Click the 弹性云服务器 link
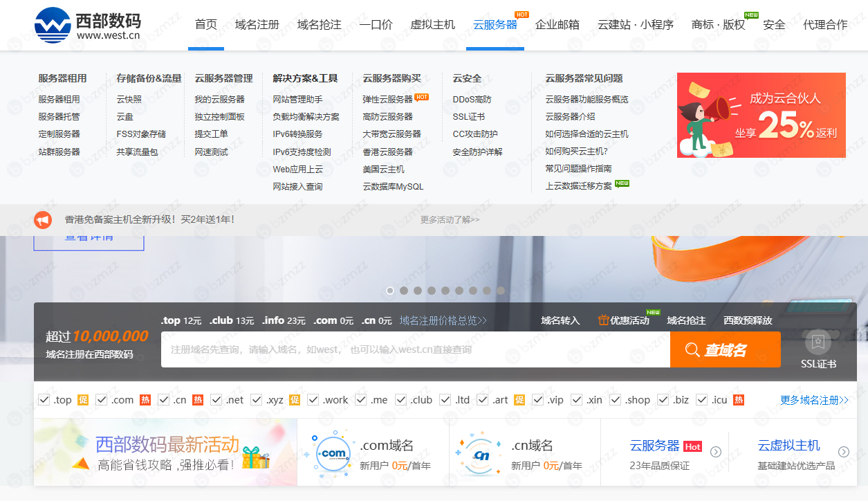868x501 pixels. coord(388,100)
